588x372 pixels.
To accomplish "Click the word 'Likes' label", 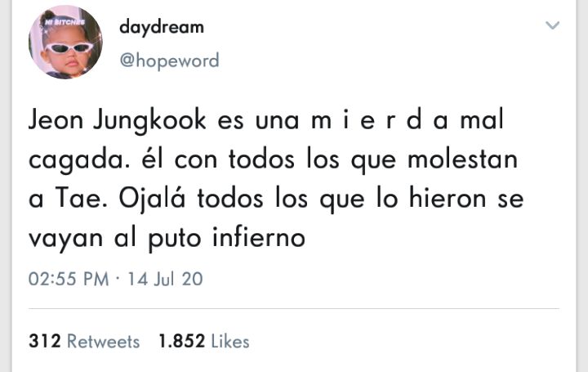I will [230, 341].
